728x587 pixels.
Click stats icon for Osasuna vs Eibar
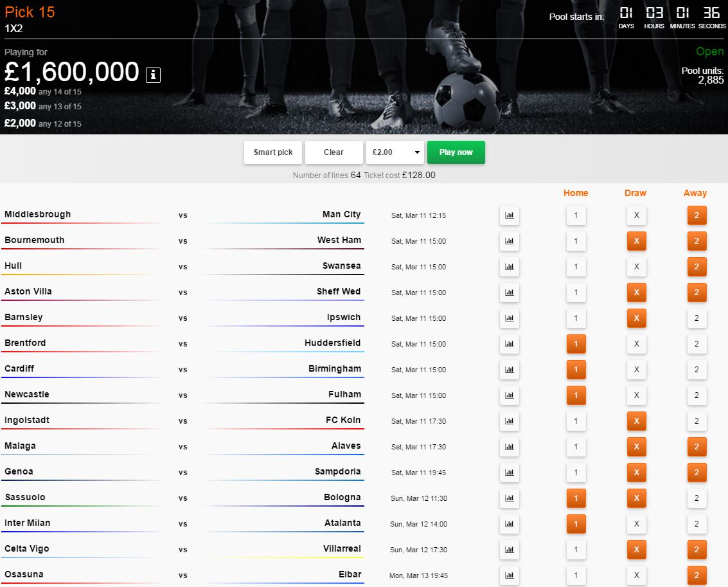pos(509,575)
